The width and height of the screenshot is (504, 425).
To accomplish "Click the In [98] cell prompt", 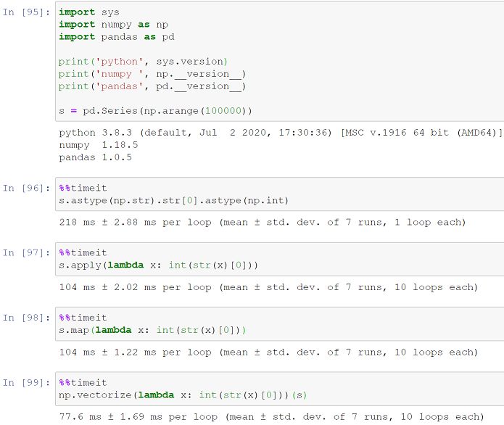I will 26,318.
